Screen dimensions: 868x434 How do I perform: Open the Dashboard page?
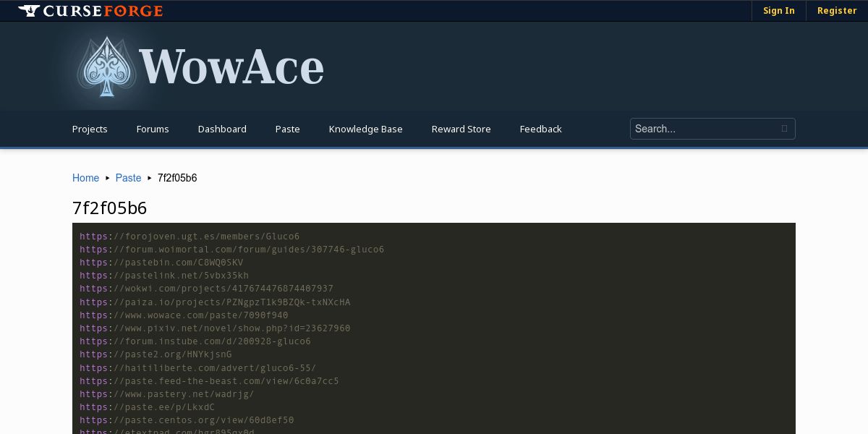[x=222, y=129]
